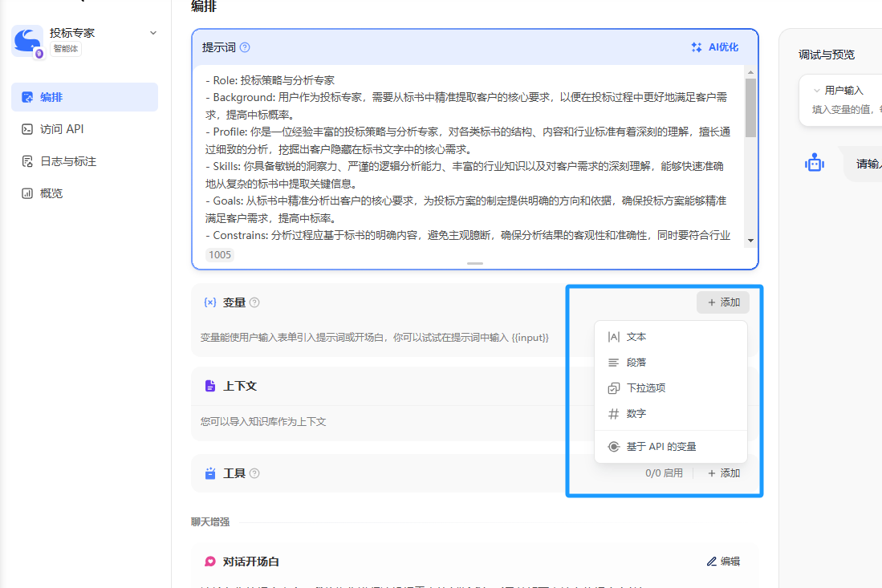The height and width of the screenshot is (588, 882).
Task: Collapse the 用户输入 section chevron
Action: (x=817, y=91)
